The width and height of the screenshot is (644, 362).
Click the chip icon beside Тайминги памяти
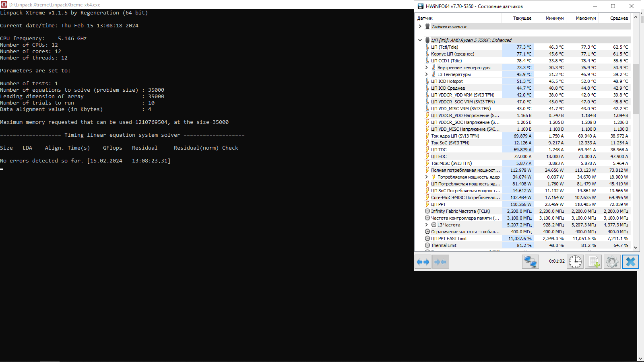point(427,27)
